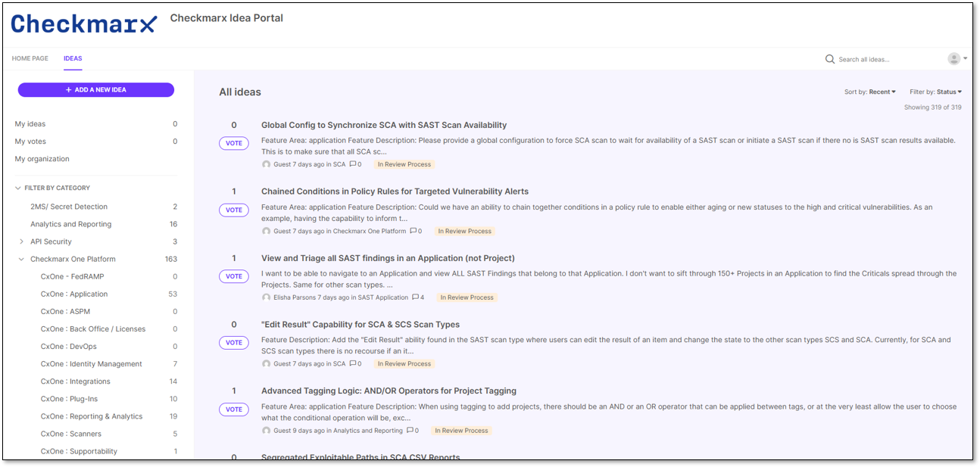Filter by CxOne - FedRAMP subcategory
The width and height of the screenshot is (980, 467).
click(x=72, y=276)
